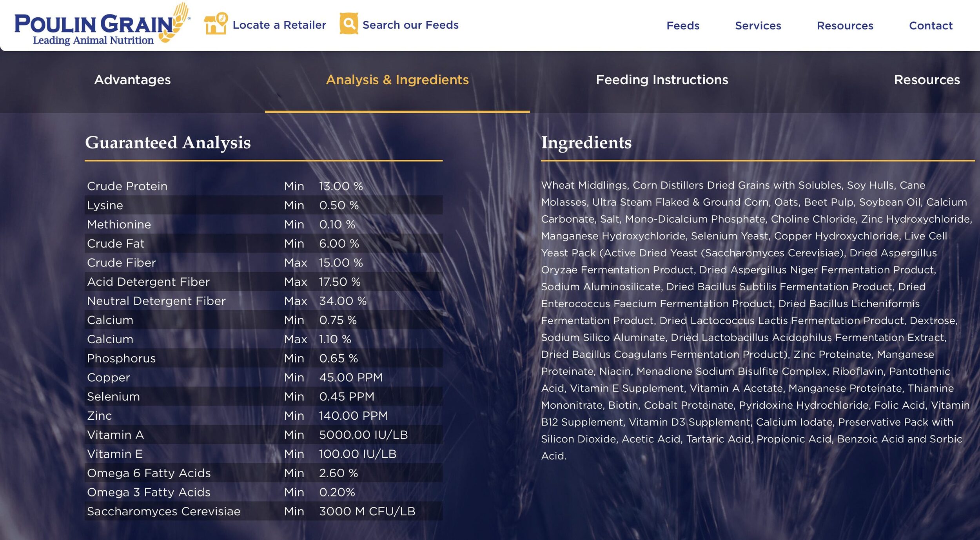Switch to the Advantages tab
The height and width of the screenshot is (540, 980).
[x=132, y=80]
